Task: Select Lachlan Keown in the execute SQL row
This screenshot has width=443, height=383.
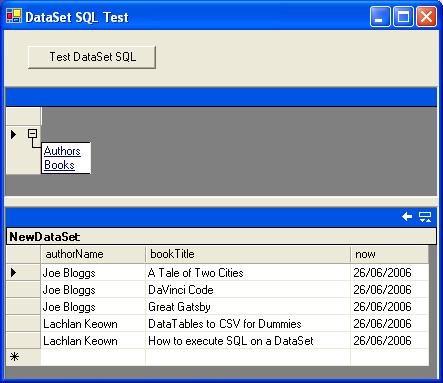Action: point(93,341)
